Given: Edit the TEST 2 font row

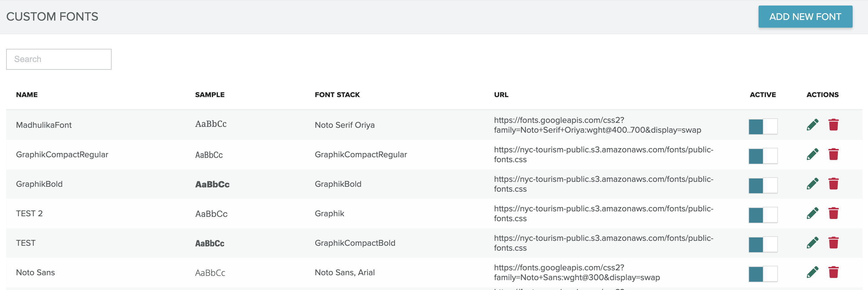Looking at the screenshot, I should click(x=812, y=214).
